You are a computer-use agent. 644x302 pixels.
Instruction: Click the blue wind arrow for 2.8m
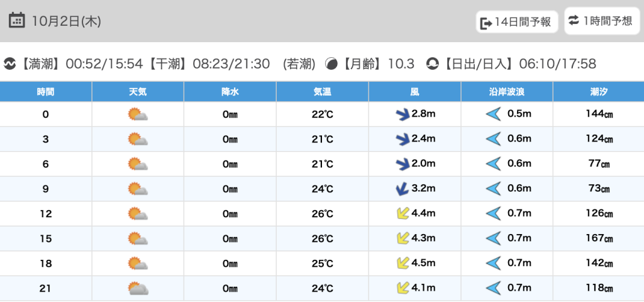pos(401,115)
